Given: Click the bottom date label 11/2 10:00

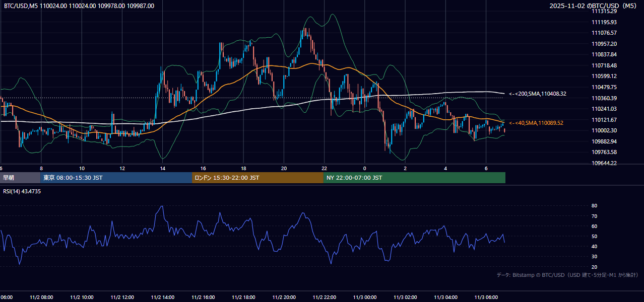Looking at the screenshot, I should click(82, 297).
